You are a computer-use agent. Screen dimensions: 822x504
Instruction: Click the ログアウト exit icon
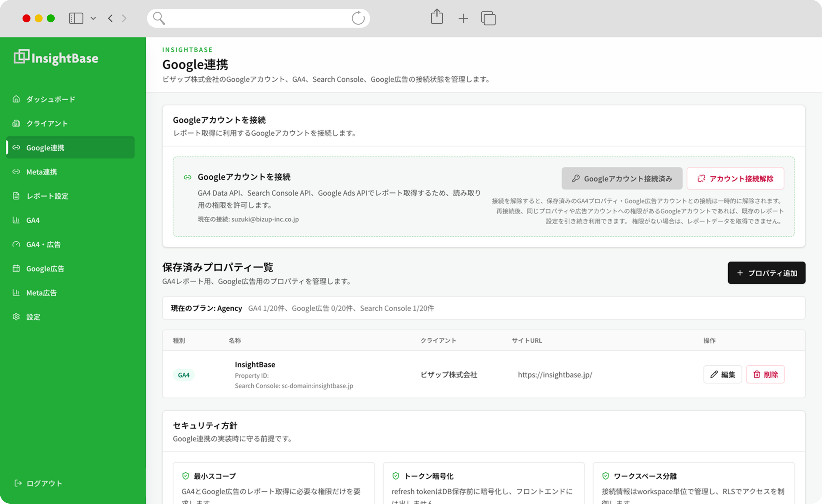coord(18,483)
